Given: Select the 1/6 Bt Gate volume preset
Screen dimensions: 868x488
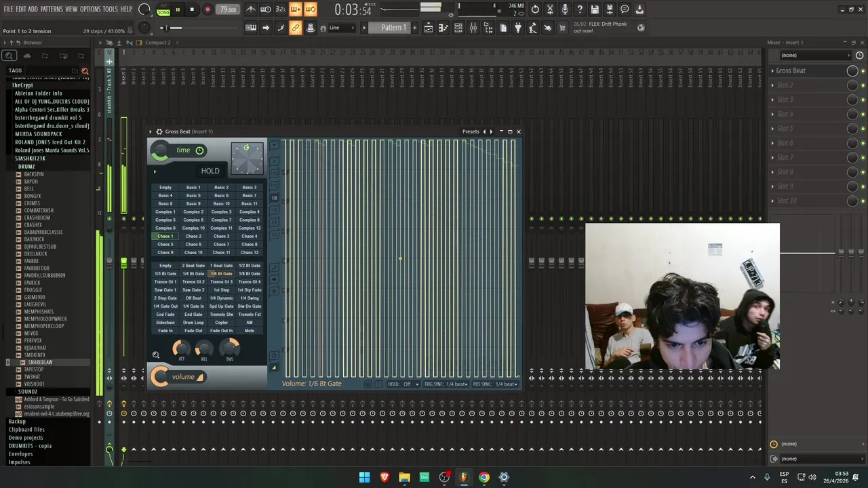Looking at the screenshot, I should point(221,274).
